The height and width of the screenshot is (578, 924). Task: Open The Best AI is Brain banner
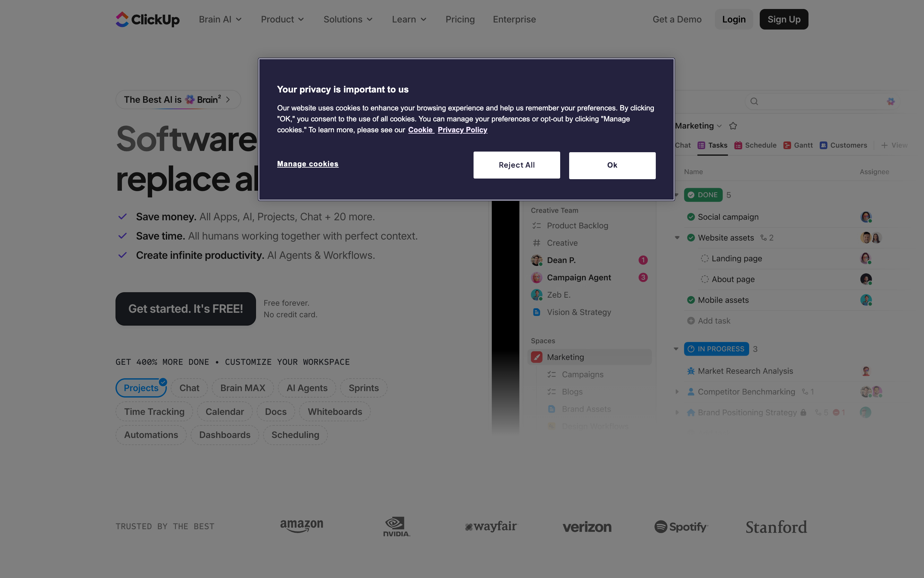coord(178,100)
